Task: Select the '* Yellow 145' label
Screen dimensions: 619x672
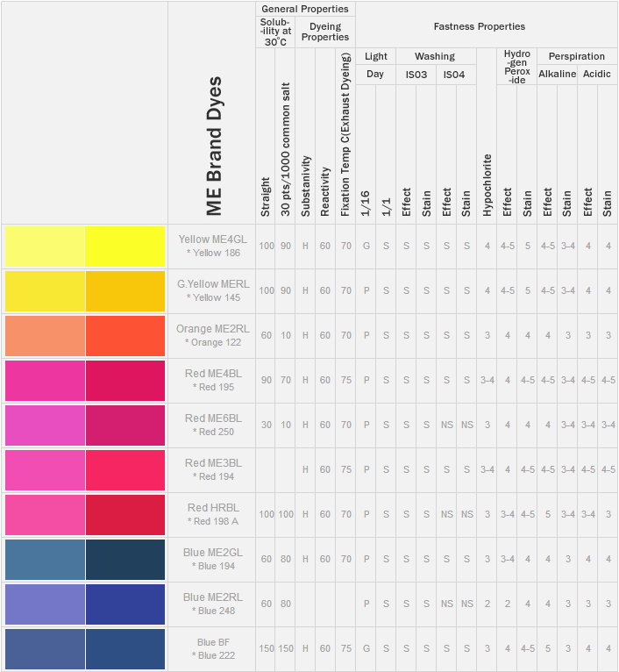Action: [213, 297]
